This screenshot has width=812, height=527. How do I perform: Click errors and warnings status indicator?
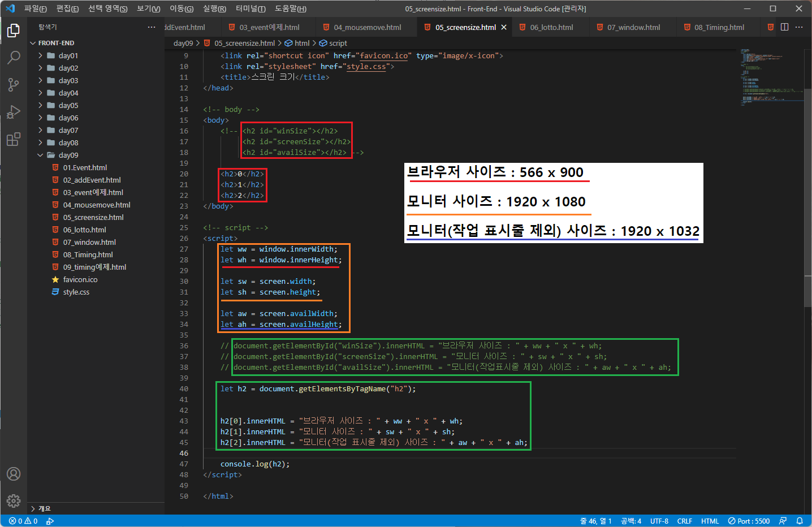23,521
